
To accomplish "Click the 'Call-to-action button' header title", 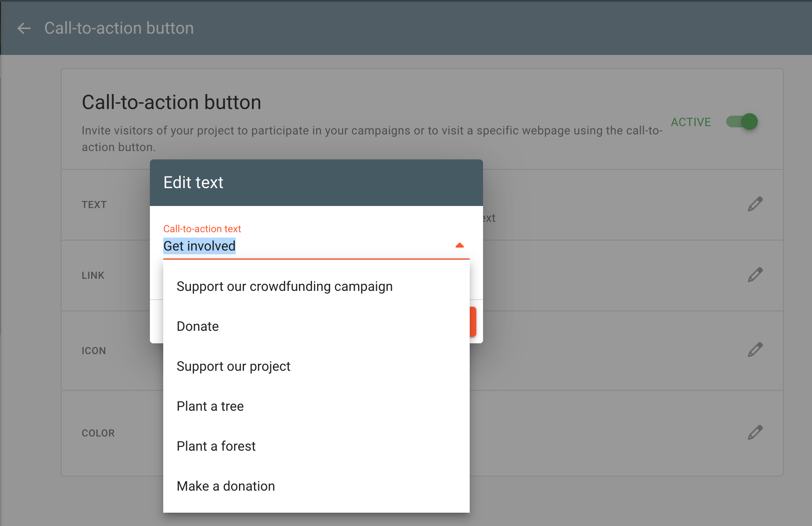I will coord(119,28).
